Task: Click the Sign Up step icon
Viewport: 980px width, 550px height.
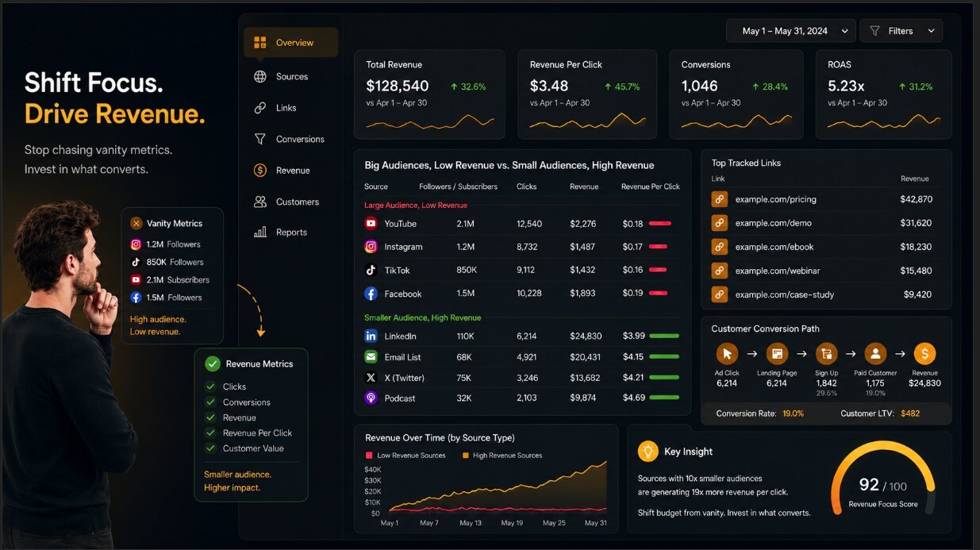Action: (826, 353)
